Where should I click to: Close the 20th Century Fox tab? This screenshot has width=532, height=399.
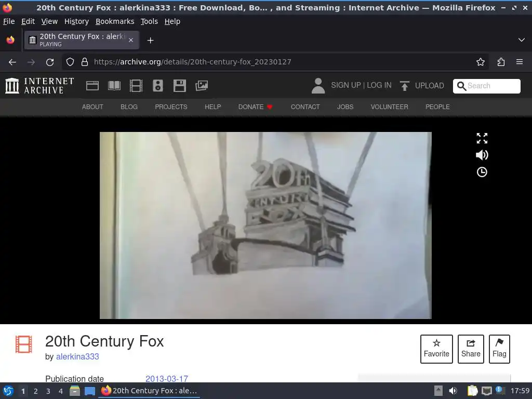130,40
